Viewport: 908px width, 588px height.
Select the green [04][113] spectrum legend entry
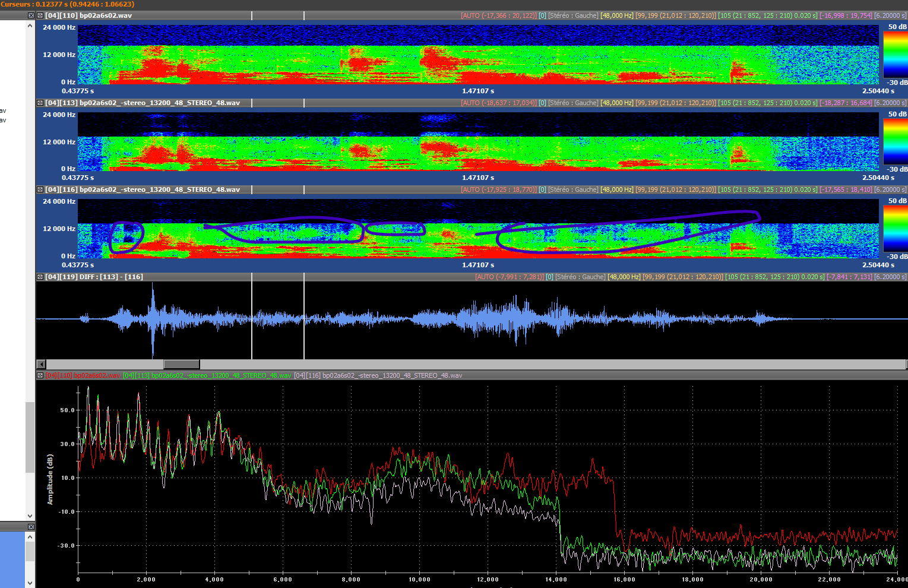click(x=207, y=375)
